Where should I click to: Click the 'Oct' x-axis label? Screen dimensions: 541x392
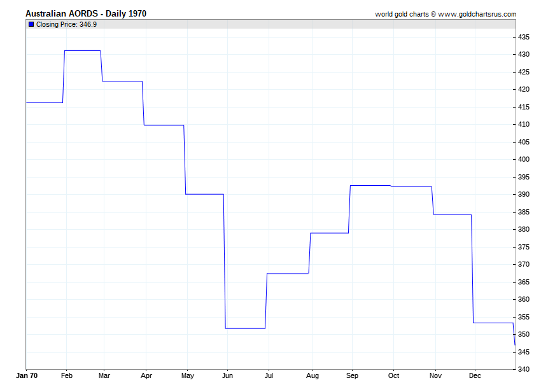click(394, 375)
